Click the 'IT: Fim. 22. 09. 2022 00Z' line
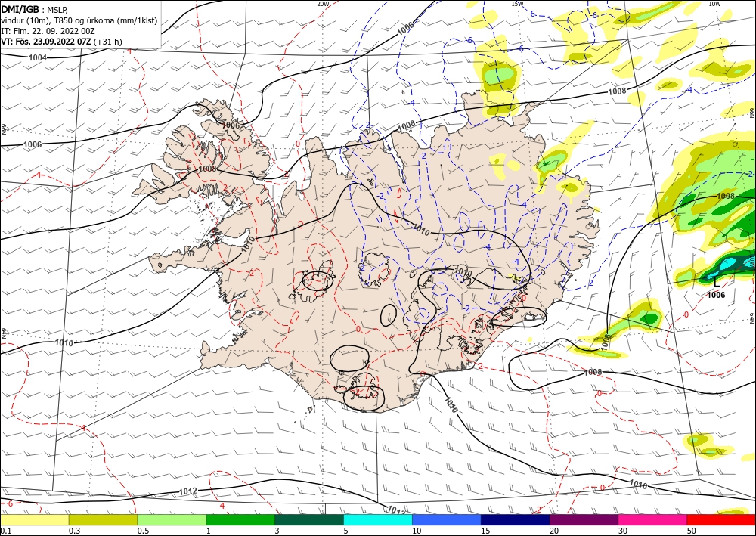This screenshot has height=536, width=756. coord(48,31)
